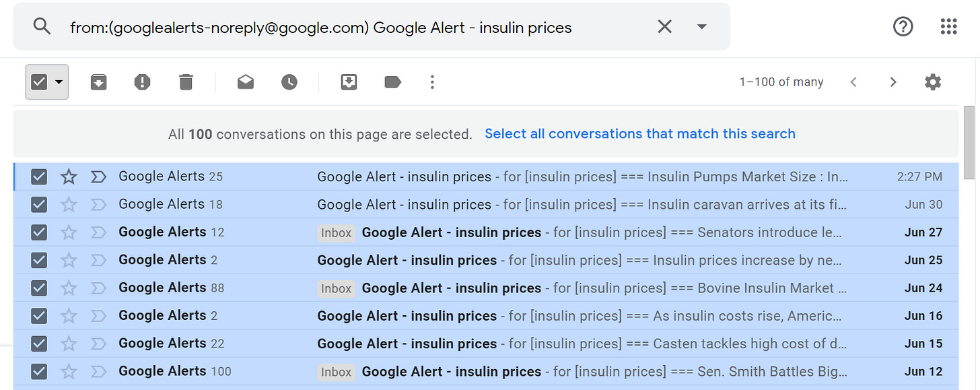Uncheck the 2:27 PM Google Alerts conversation
980x390 pixels.
tap(39, 176)
